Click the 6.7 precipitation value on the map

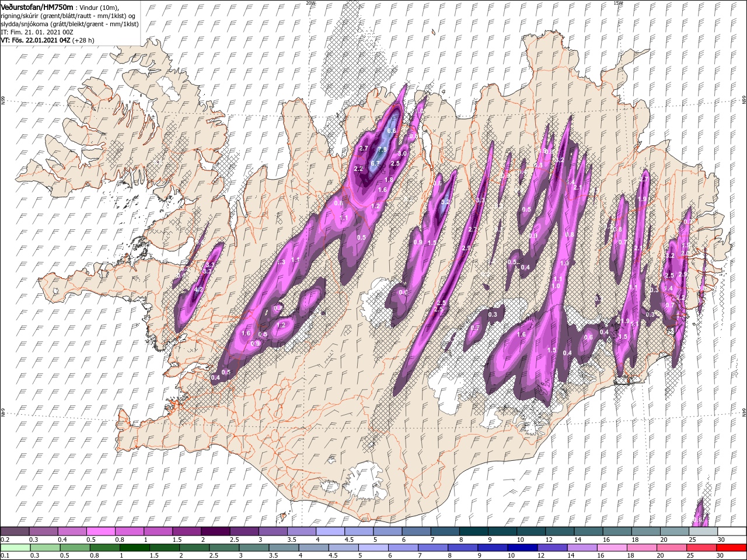[375, 163]
